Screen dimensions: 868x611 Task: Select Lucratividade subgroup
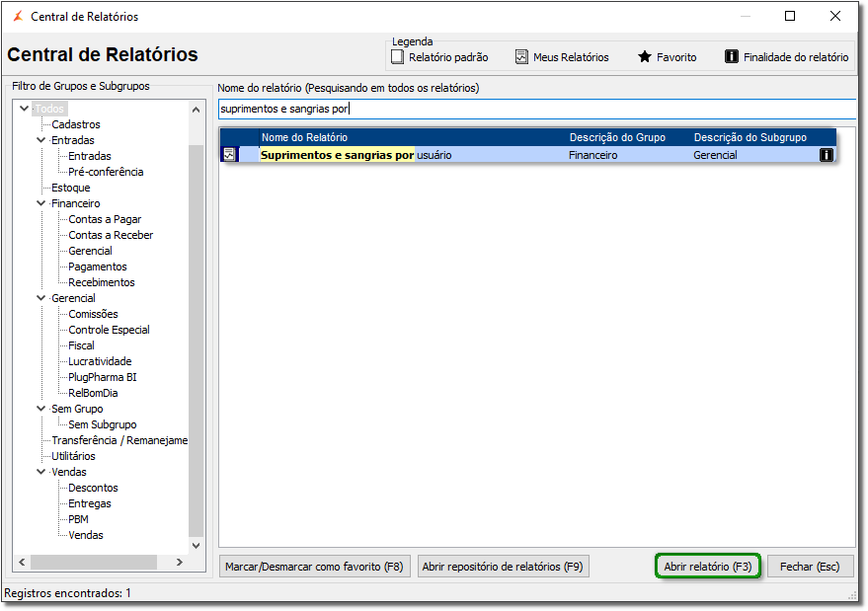click(100, 361)
